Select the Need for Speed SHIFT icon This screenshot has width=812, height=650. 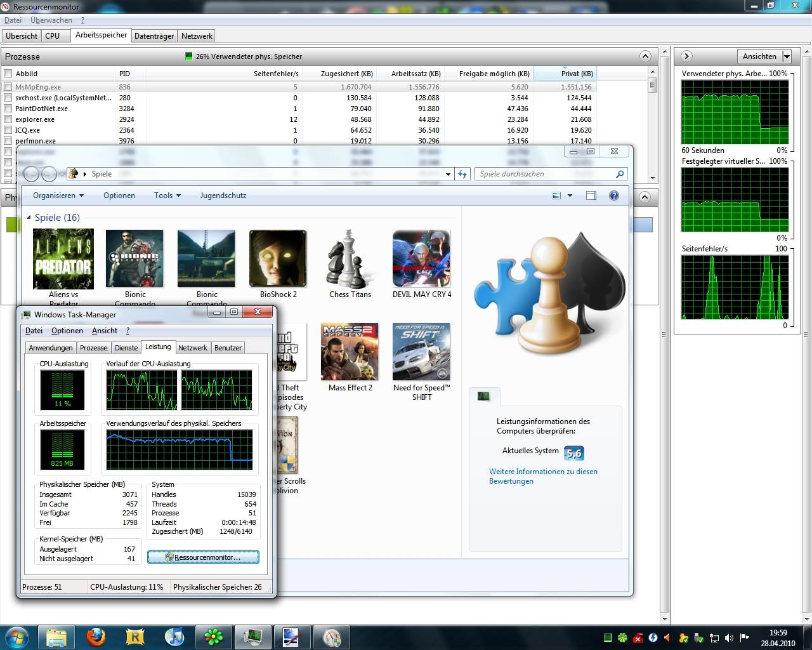tap(421, 352)
